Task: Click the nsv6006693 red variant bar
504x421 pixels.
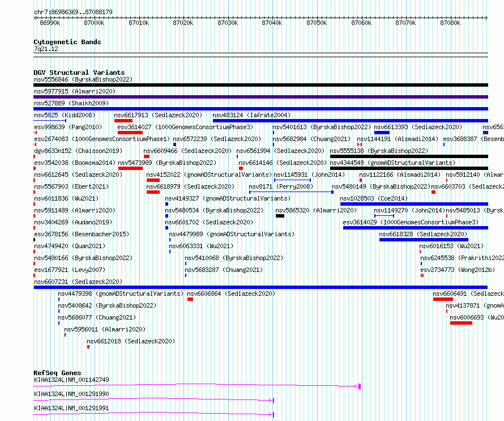Action: 462,323
